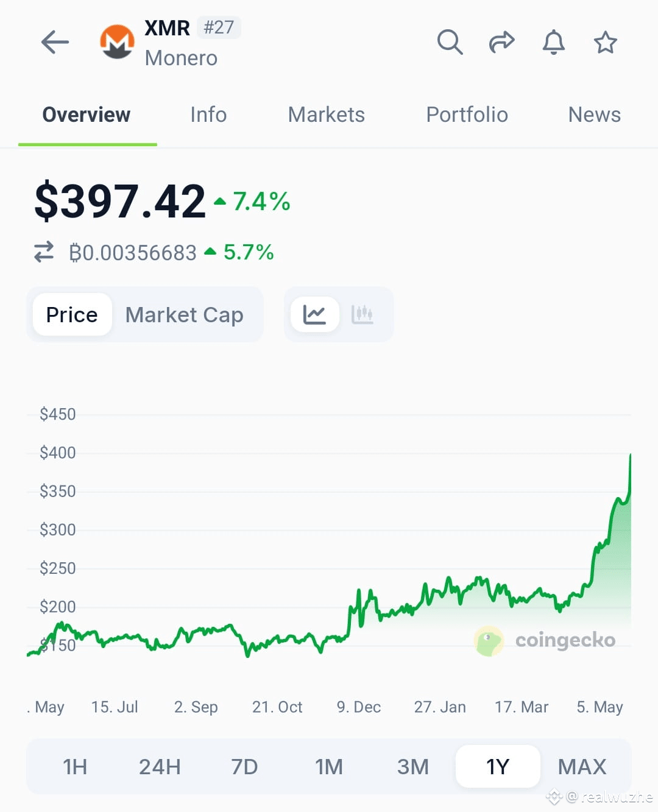Screen dimensions: 658x812
Task: Tap the Monero coin logo
Action: (117, 42)
